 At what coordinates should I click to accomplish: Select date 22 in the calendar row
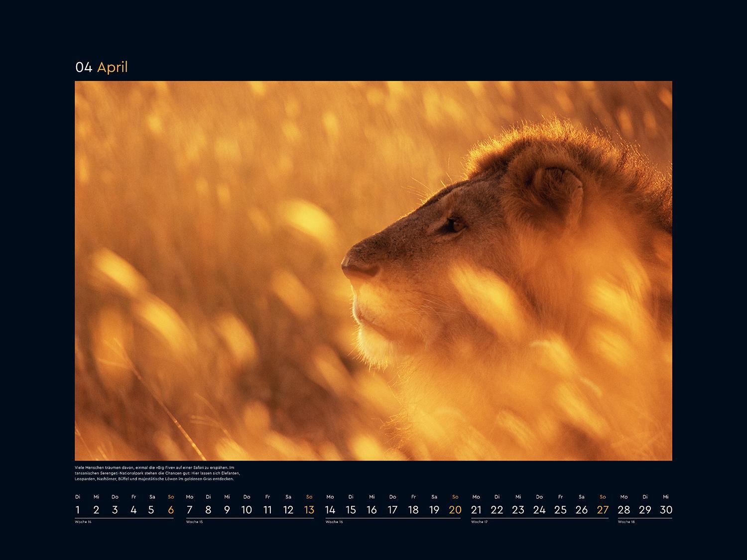497,510
